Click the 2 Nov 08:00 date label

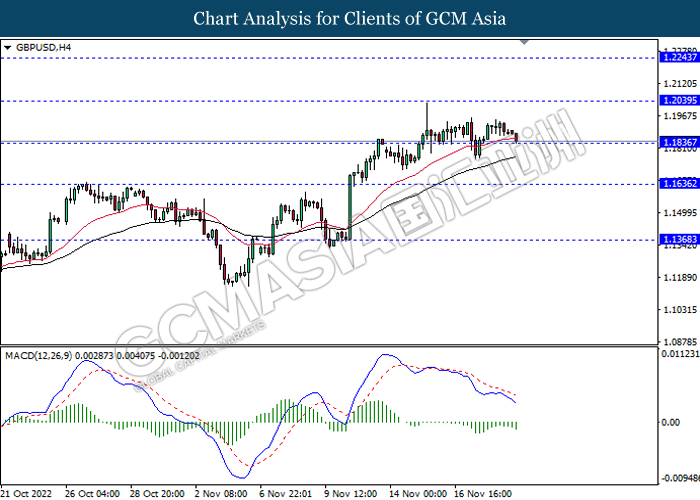221,494
